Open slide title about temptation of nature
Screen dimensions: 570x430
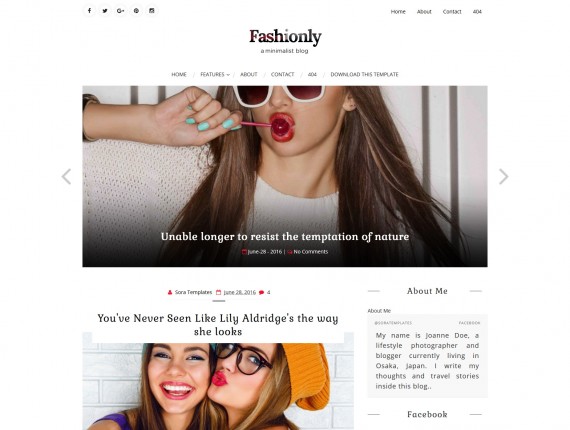click(285, 237)
